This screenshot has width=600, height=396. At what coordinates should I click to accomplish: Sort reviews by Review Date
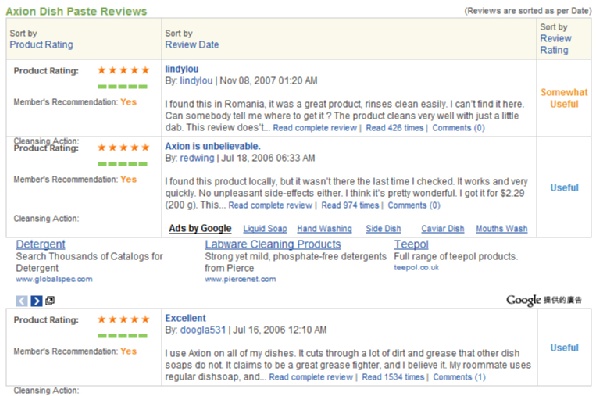(192, 45)
